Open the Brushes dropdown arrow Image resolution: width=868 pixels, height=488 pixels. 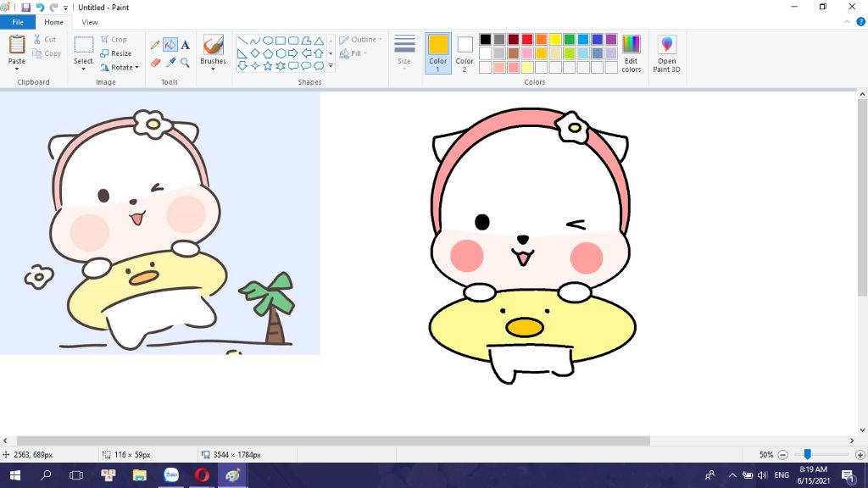213,69
